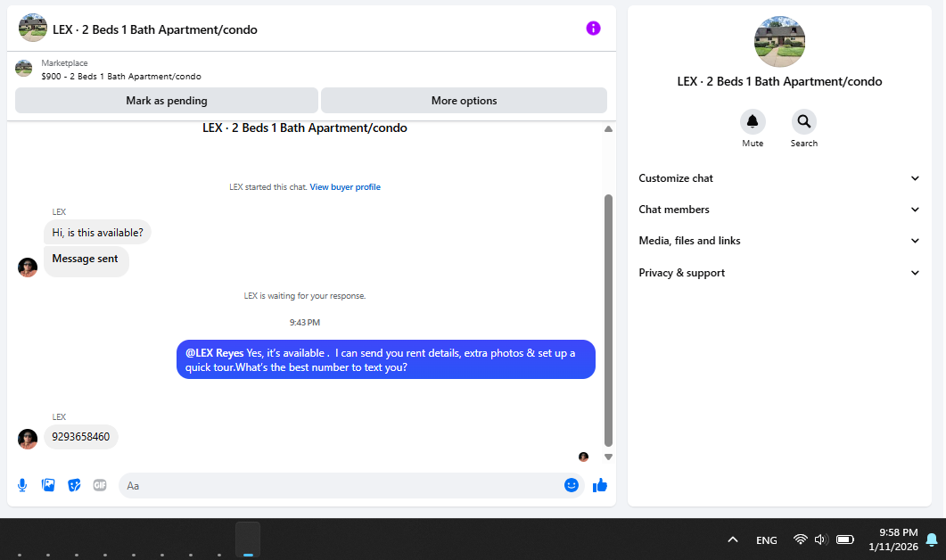View buyer profile link
The width and height of the screenshot is (946, 560).
(345, 187)
